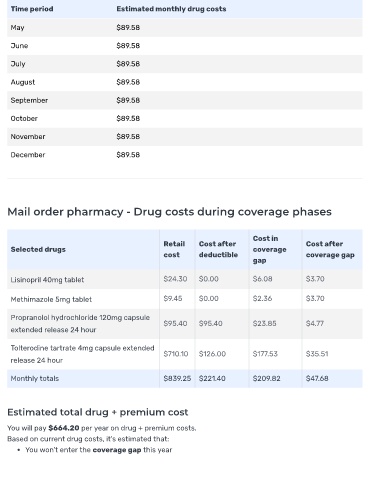Click the bold coverage gap term
Screen dimensions: 370x480
click(x=117, y=450)
